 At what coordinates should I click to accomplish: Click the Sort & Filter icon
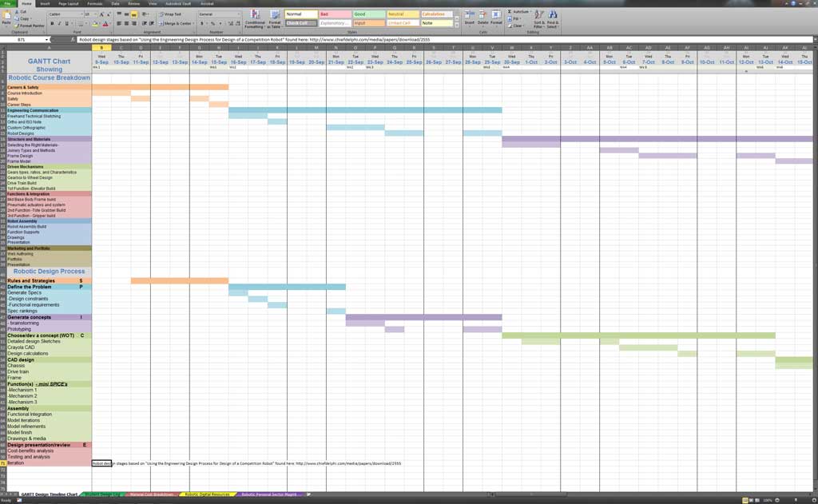[538, 16]
